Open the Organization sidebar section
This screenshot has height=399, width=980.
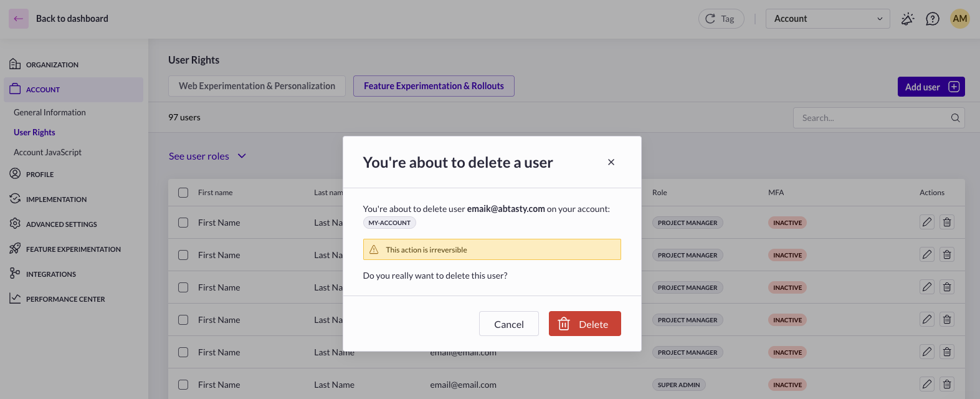click(x=52, y=64)
